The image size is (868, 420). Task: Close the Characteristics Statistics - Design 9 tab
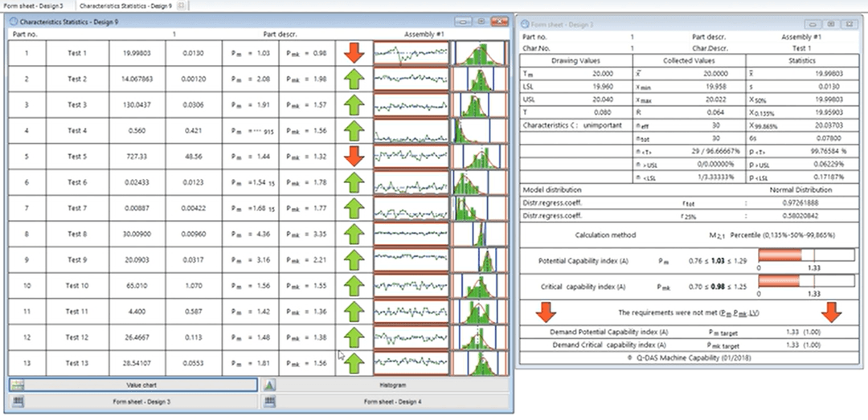pyautogui.click(x=181, y=6)
